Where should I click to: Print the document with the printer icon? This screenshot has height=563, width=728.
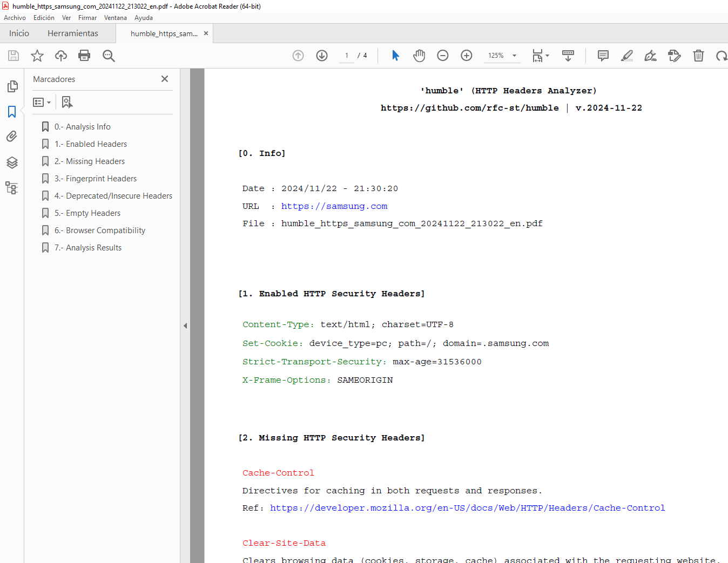point(84,56)
